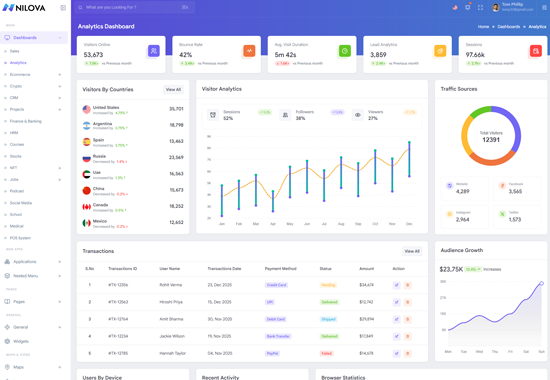The width and height of the screenshot is (550, 380).
Task: Delete Amit Sharma's transaction via the trash icon
Action: [x=408, y=319]
